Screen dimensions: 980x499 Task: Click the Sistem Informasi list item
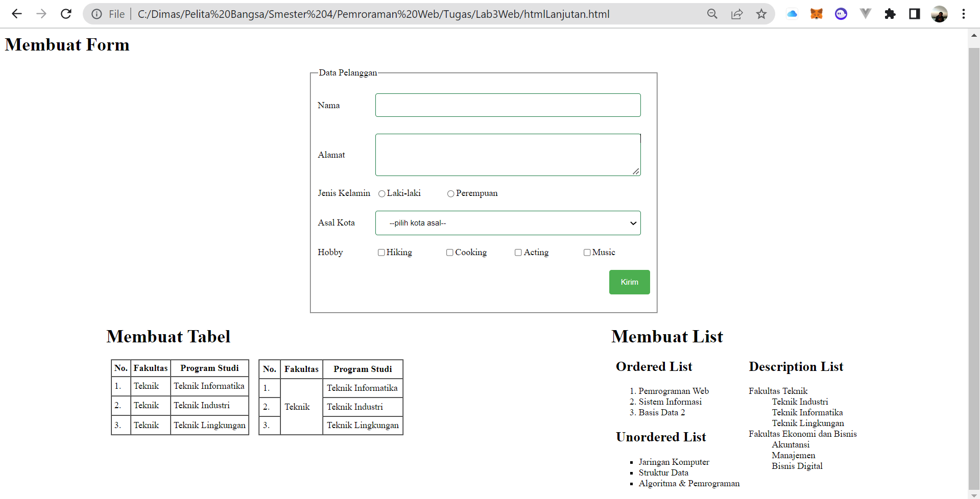coord(670,402)
